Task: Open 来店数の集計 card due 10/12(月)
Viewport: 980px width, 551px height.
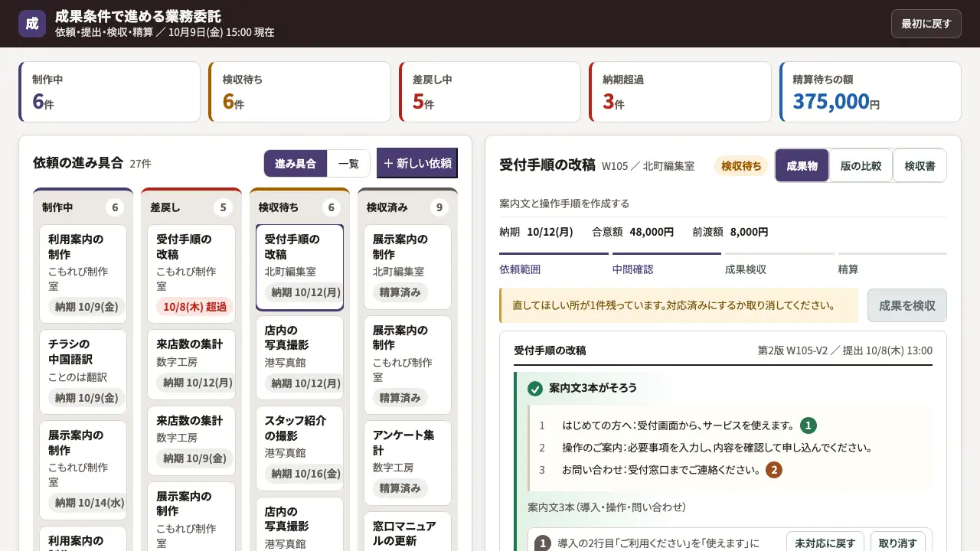Action: (x=191, y=364)
